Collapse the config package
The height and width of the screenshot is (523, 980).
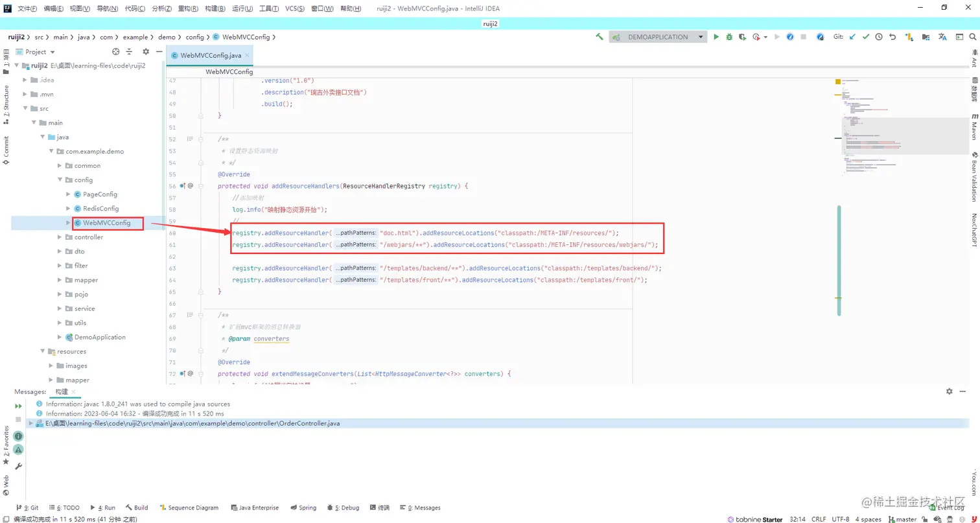[60, 180]
